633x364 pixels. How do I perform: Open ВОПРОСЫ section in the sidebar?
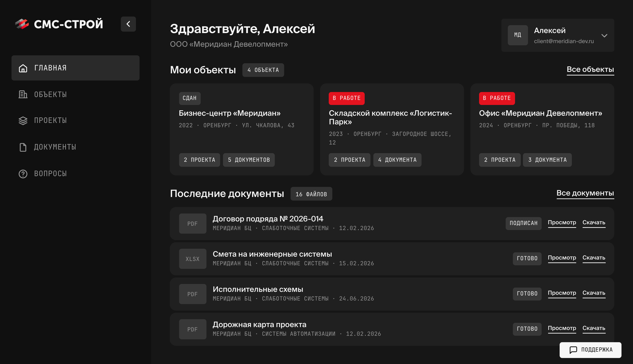pyautogui.click(x=76, y=174)
